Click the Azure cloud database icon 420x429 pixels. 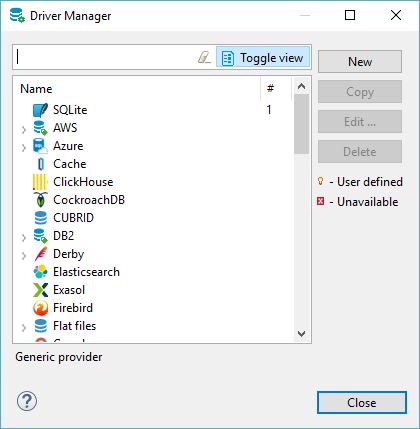40,146
